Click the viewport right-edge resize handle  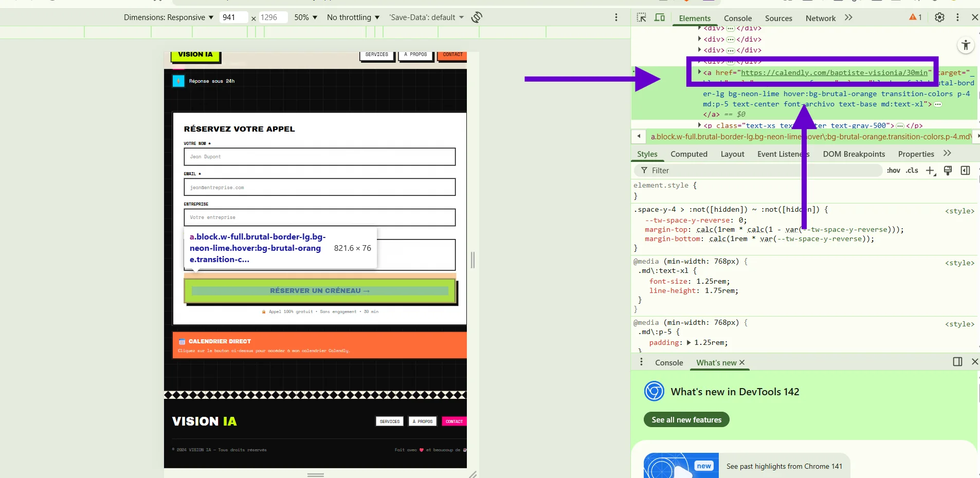pyautogui.click(x=473, y=260)
